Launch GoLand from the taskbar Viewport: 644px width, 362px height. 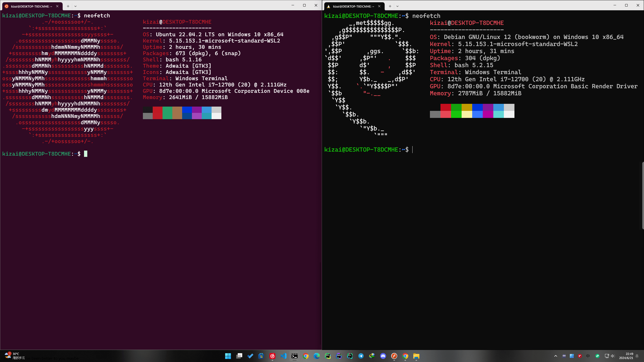[339, 356]
